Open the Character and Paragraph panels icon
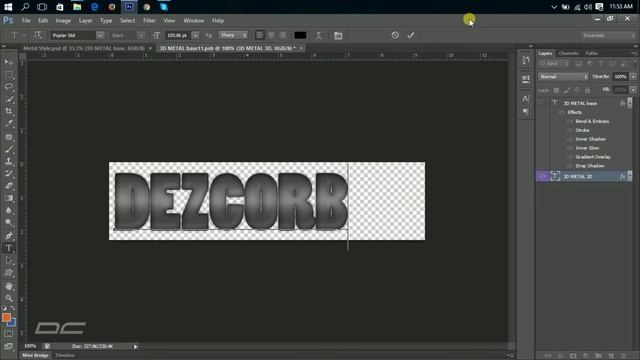Image resolution: width=640 pixels, height=360 pixels. (338, 36)
